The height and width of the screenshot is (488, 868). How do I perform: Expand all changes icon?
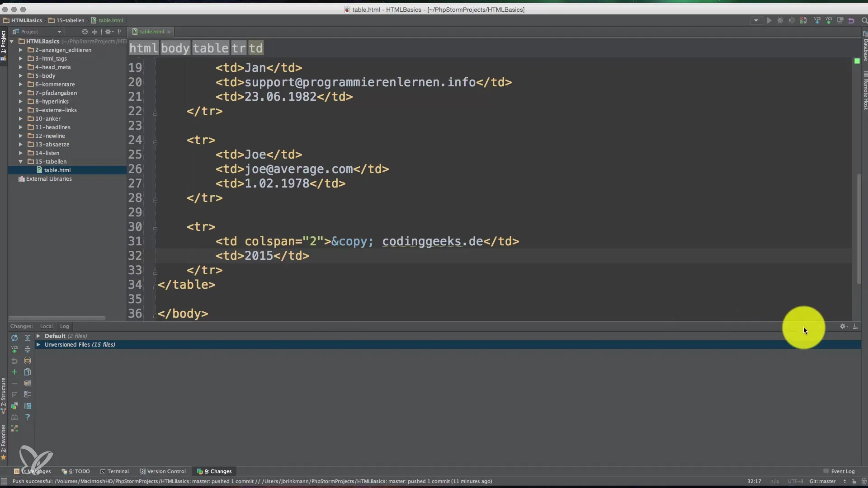(x=28, y=338)
